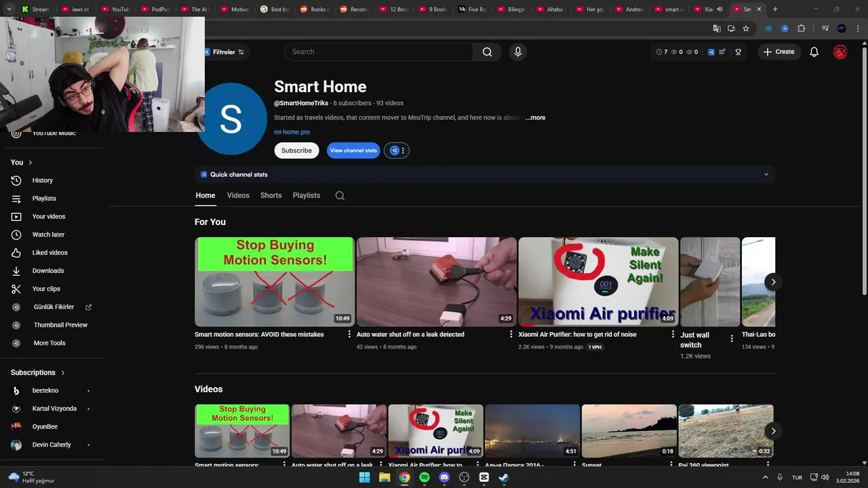Open vidIQ list icon with blue dot

722,52
